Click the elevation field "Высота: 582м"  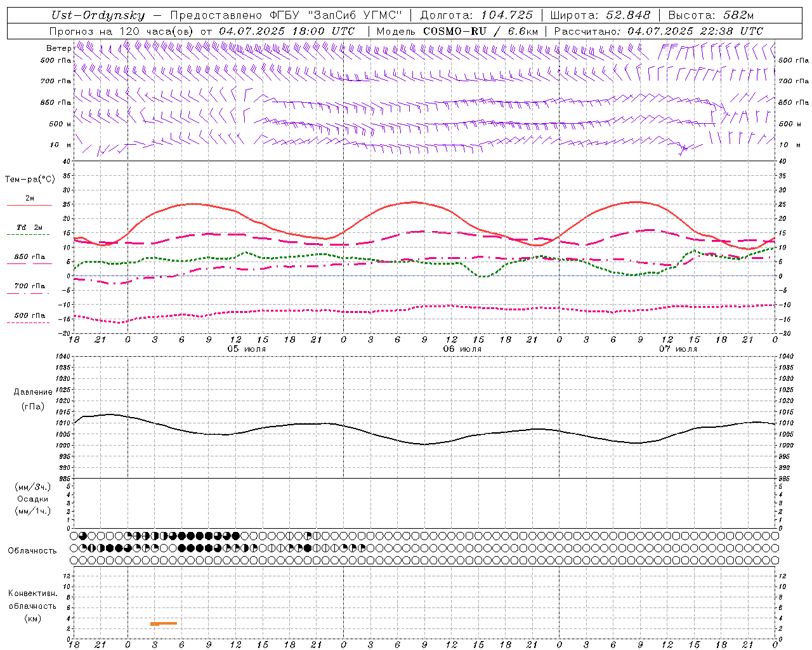tap(710, 15)
